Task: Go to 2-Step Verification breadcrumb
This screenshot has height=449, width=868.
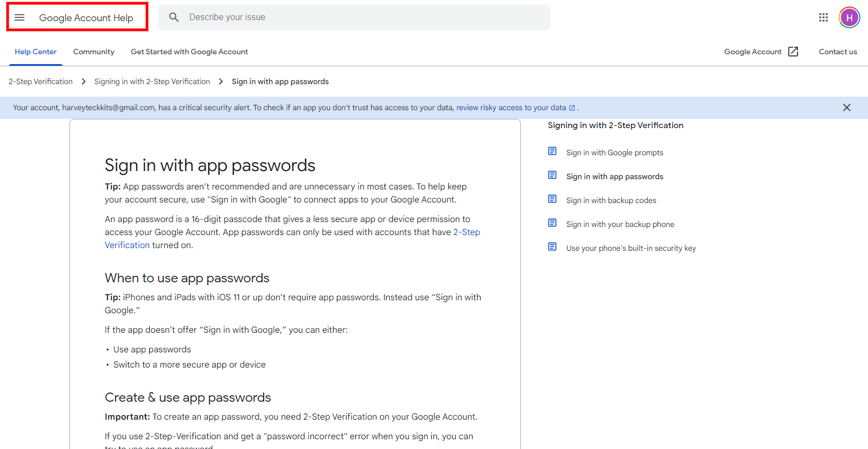Action: [41, 81]
